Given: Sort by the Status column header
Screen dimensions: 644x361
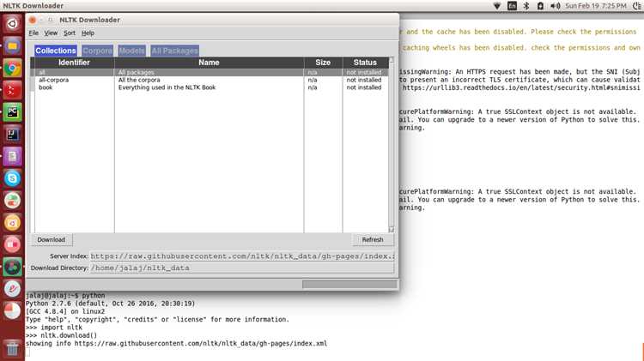Looking at the screenshot, I should [365, 63].
